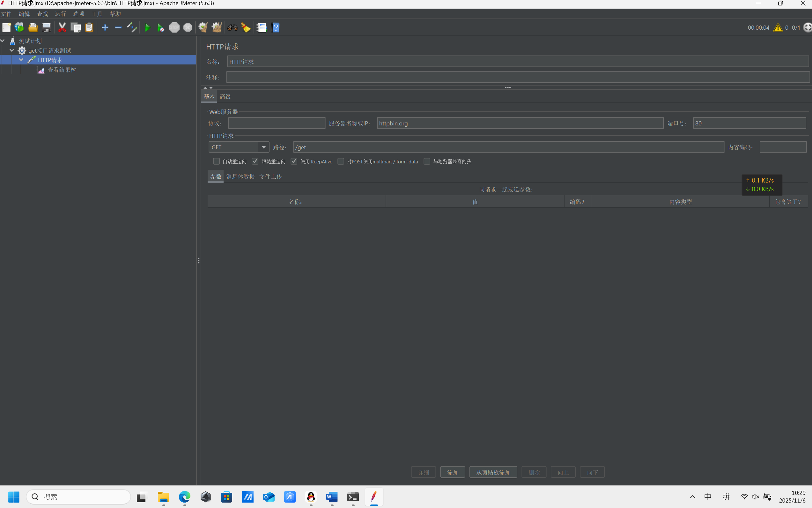Open the 运行 menu
The width and height of the screenshot is (812, 508).
pyautogui.click(x=61, y=14)
